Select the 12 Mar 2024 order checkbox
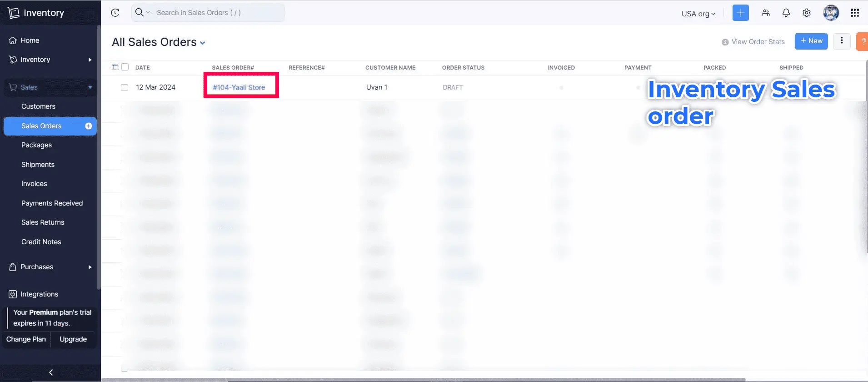The image size is (868, 382). [x=125, y=87]
